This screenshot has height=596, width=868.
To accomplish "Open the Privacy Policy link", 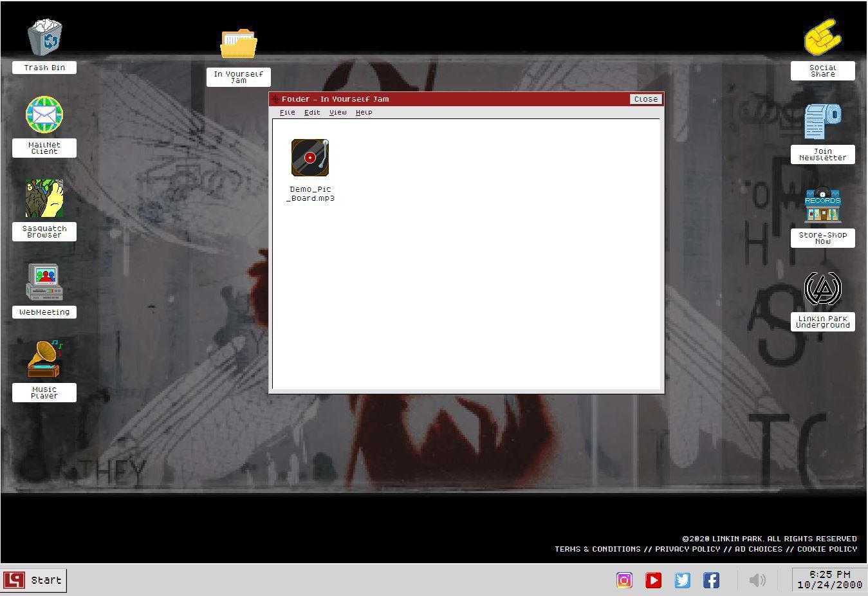I will (x=687, y=549).
